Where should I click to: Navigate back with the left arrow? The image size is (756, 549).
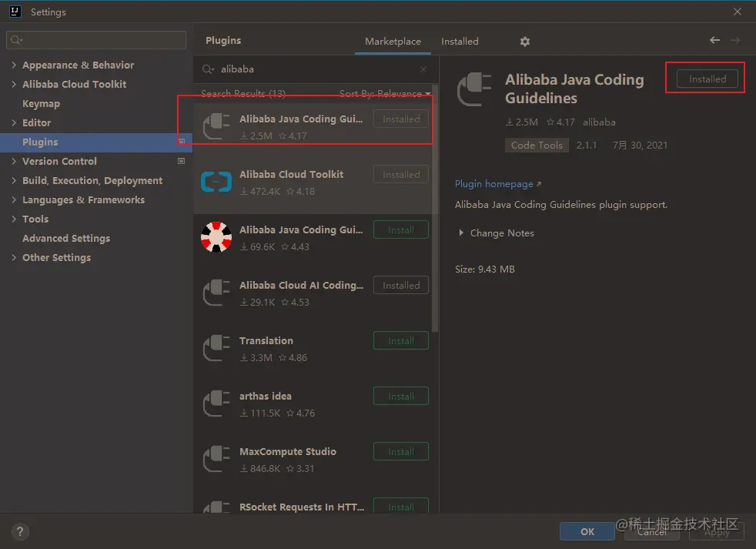714,41
